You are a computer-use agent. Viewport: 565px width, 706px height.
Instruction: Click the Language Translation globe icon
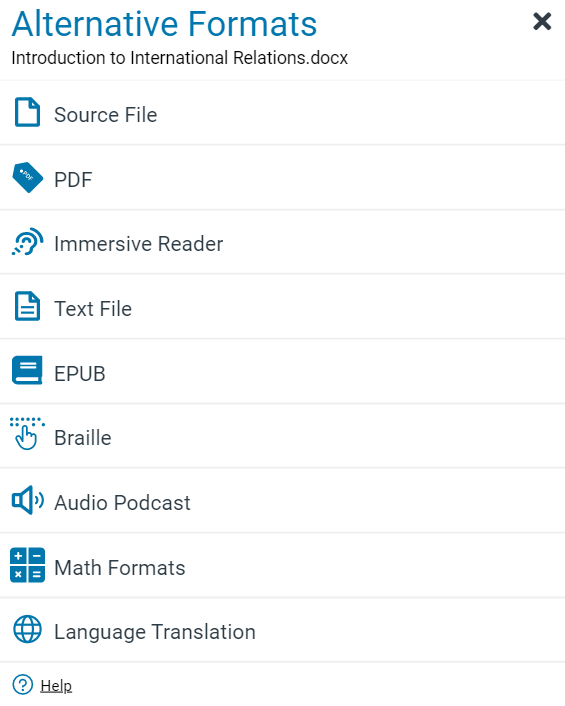pos(27,629)
